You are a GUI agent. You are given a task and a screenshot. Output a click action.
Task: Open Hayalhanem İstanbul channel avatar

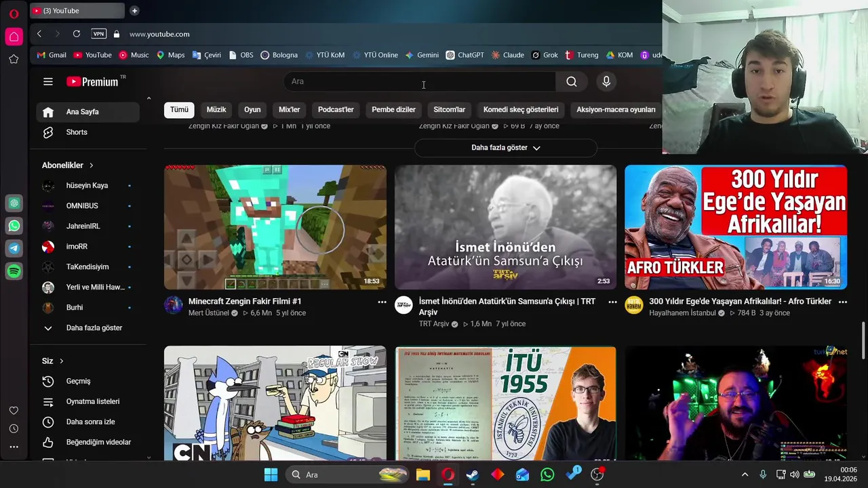tap(634, 305)
